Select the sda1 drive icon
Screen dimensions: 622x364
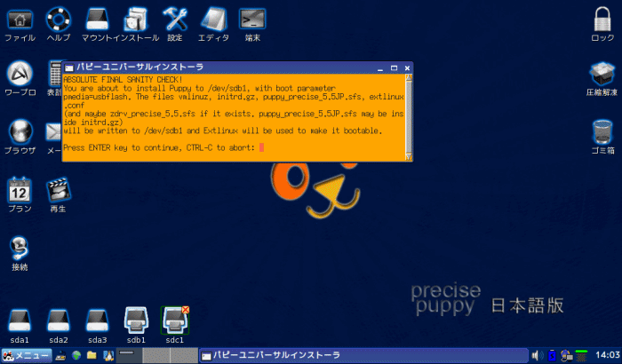coord(20,321)
